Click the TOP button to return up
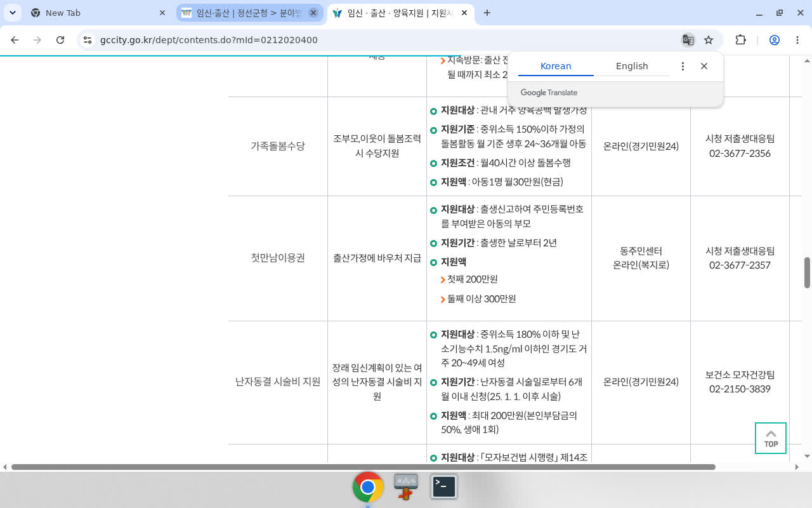 pyautogui.click(x=771, y=438)
